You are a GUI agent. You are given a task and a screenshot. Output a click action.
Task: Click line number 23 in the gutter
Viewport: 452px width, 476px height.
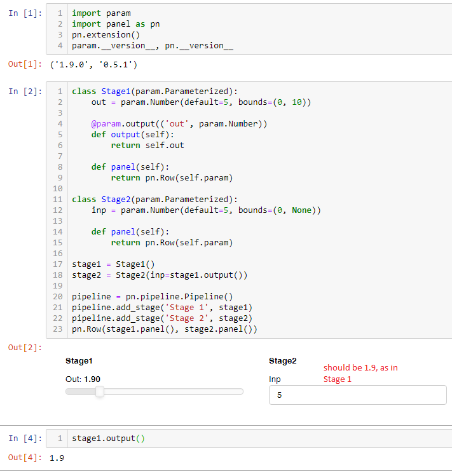[x=58, y=329]
